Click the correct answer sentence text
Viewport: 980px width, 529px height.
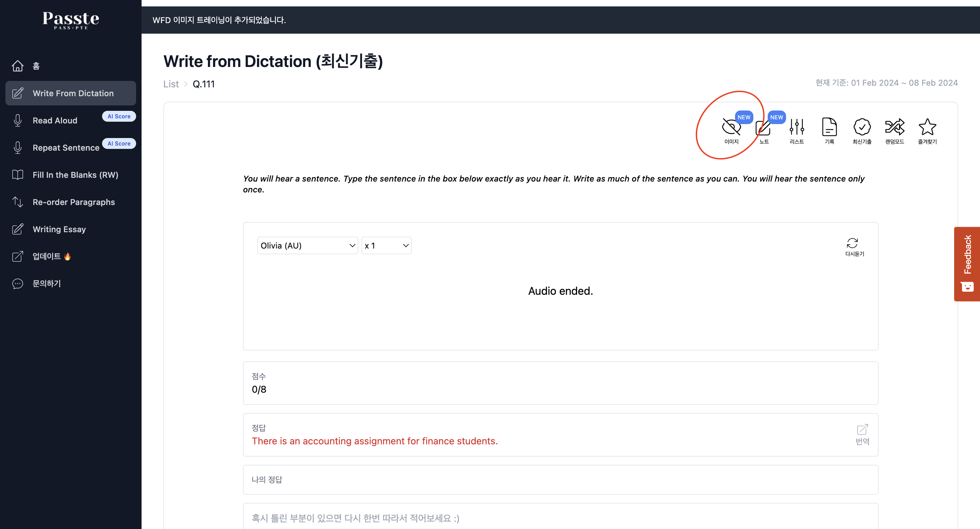click(x=375, y=441)
